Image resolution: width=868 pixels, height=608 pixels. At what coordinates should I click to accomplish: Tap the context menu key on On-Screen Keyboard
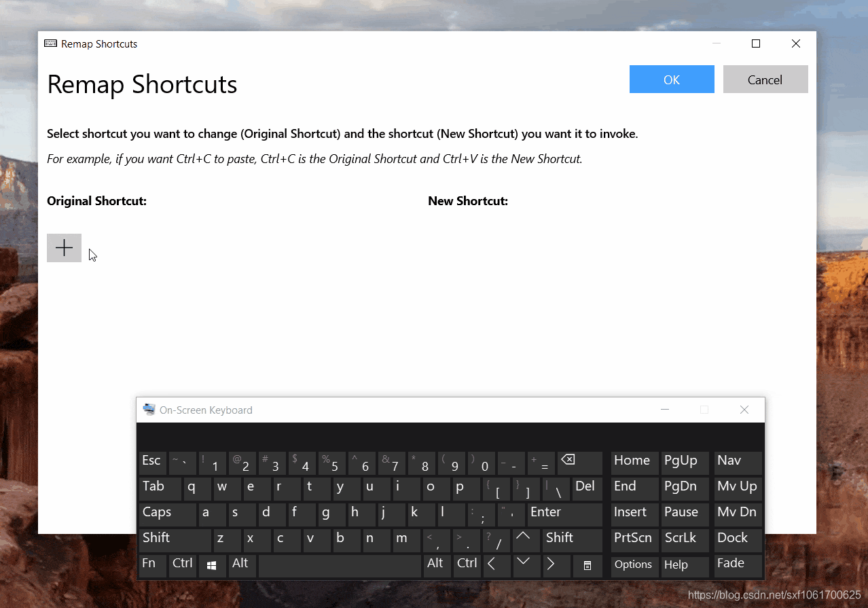coord(587,565)
